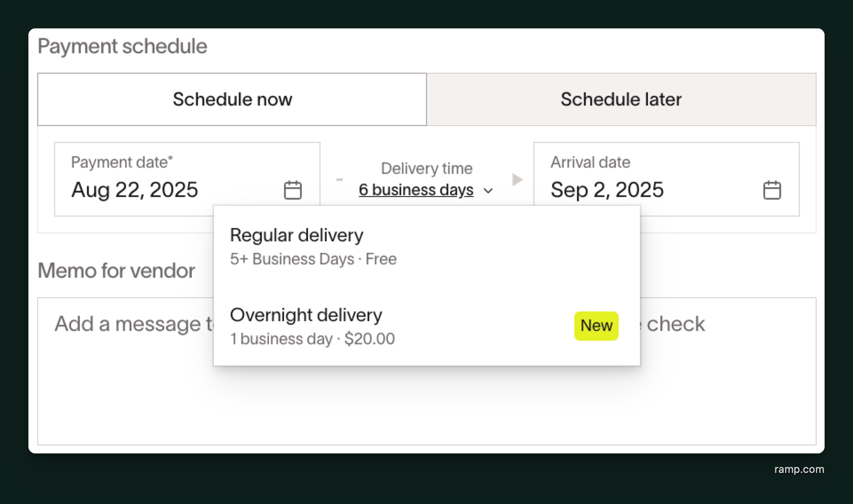Click the Memo for vendor heading

(116, 271)
